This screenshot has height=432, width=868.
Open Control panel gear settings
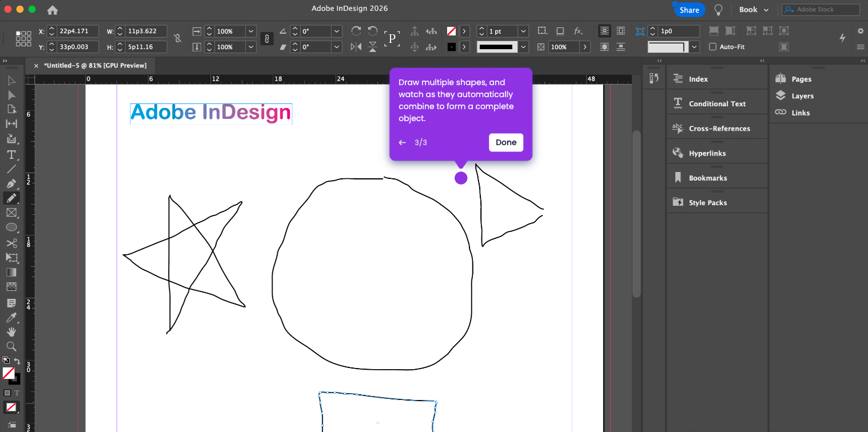[860, 31]
